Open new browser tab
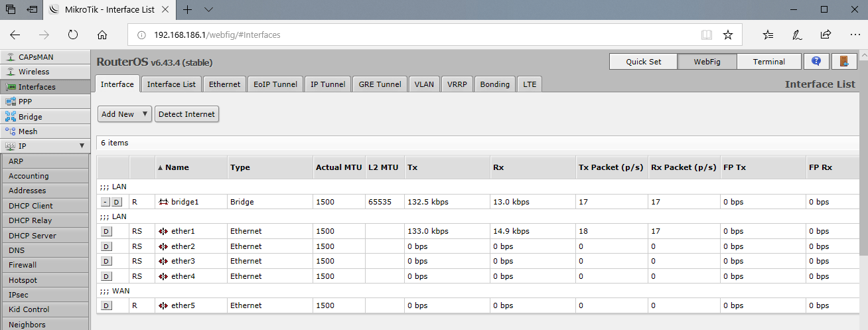 188,9
